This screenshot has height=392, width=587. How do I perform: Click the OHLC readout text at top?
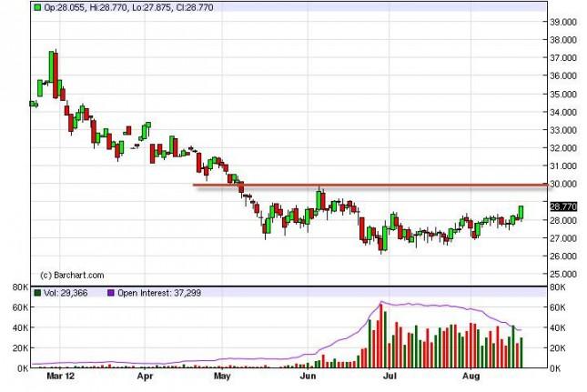tap(128, 7)
